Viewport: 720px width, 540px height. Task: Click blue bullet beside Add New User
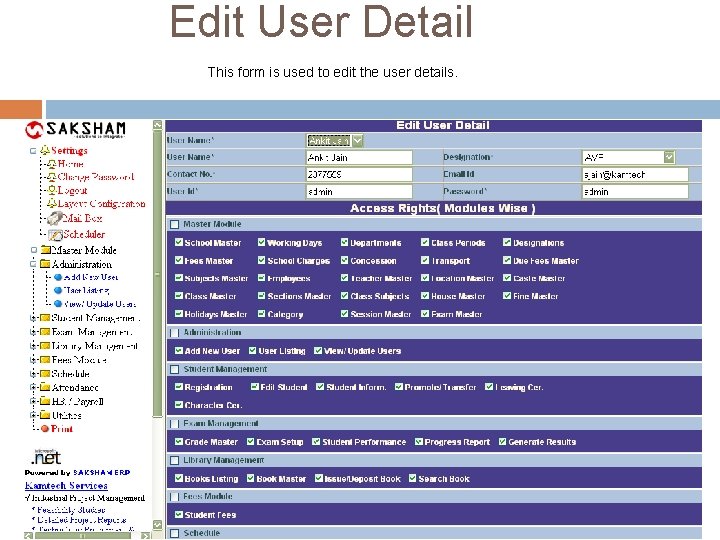click(58, 277)
